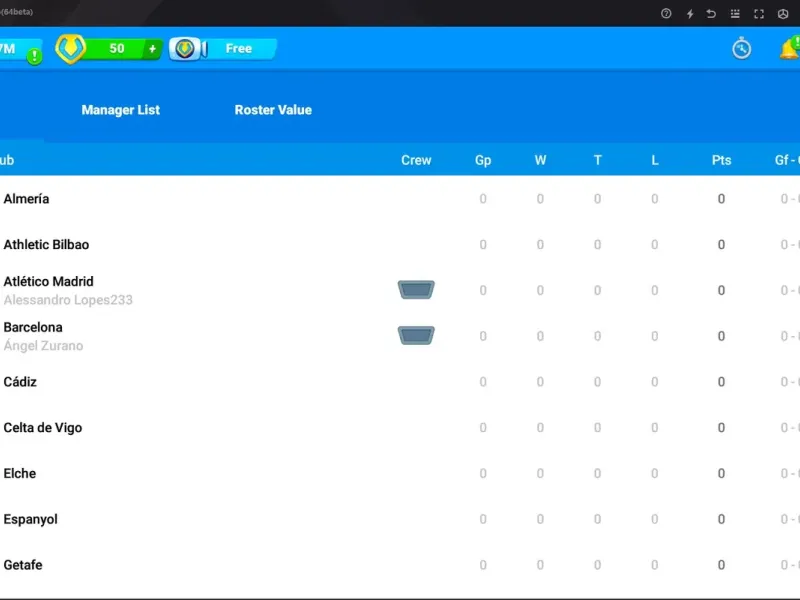Click the W column header
Screen dimensions: 800x600
coord(540,160)
